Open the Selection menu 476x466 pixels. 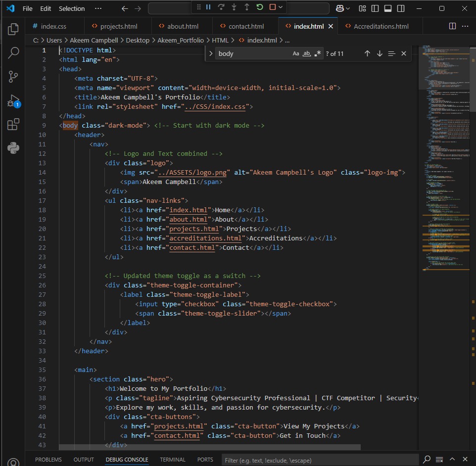click(x=72, y=8)
